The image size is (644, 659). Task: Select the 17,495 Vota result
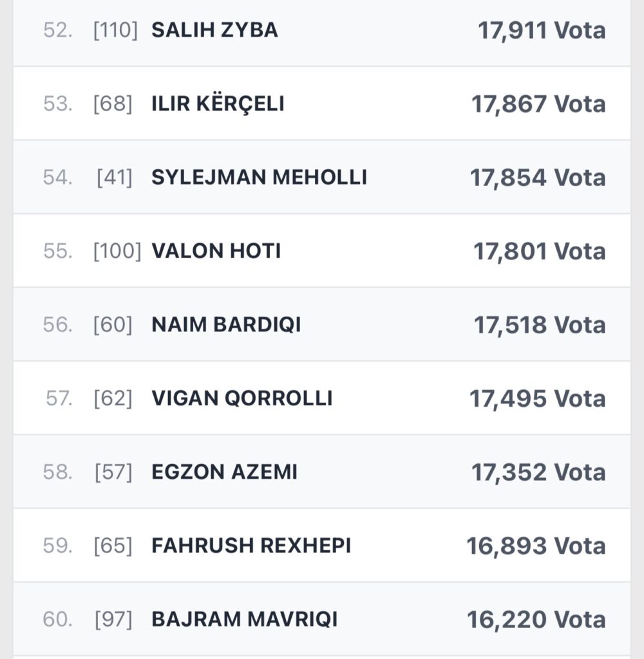538,398
